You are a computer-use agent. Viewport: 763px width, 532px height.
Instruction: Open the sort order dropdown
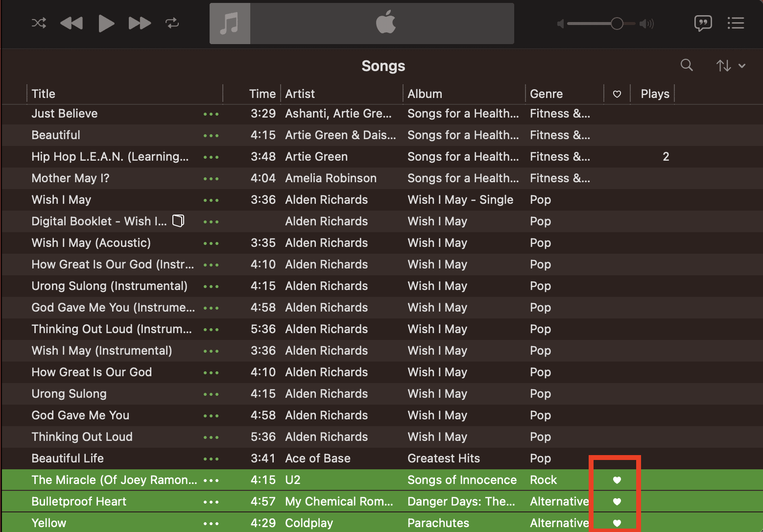[x=731, y=66]
